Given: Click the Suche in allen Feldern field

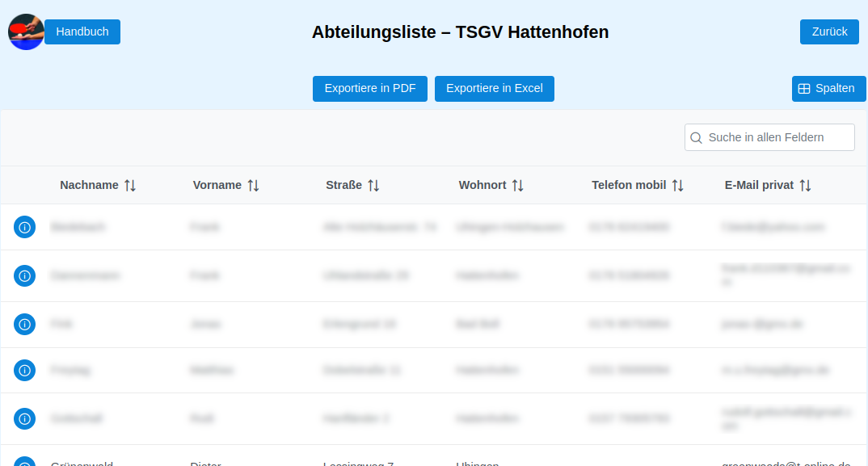Looking at the screenshot, I should [769, 137].
